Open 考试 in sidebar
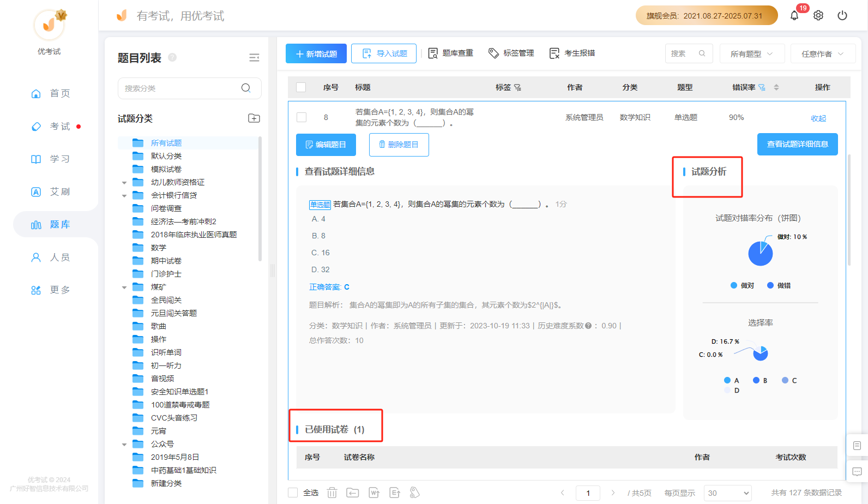Image resolution: width=868 pixels, height=504 pixels. 50,126
